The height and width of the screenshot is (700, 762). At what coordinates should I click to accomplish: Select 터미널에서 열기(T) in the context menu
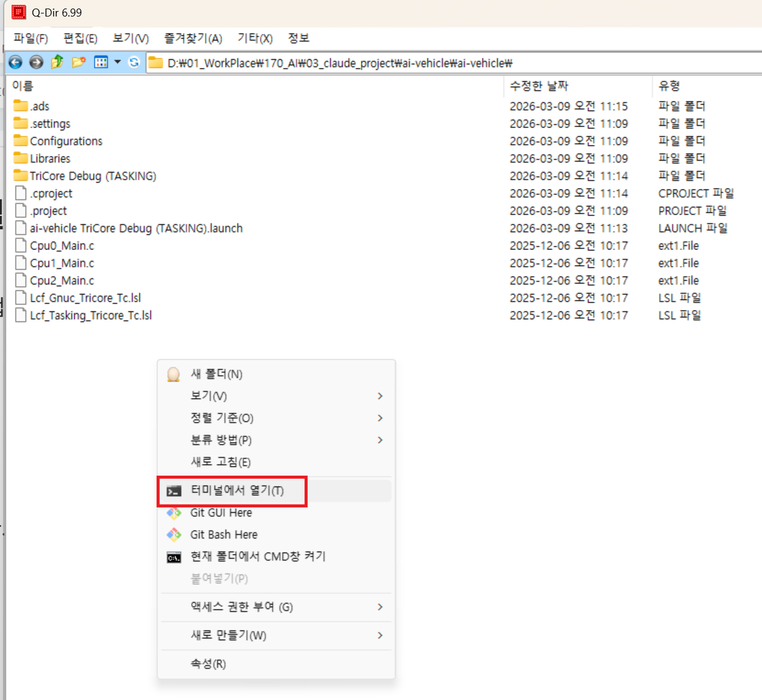[237, 491]
